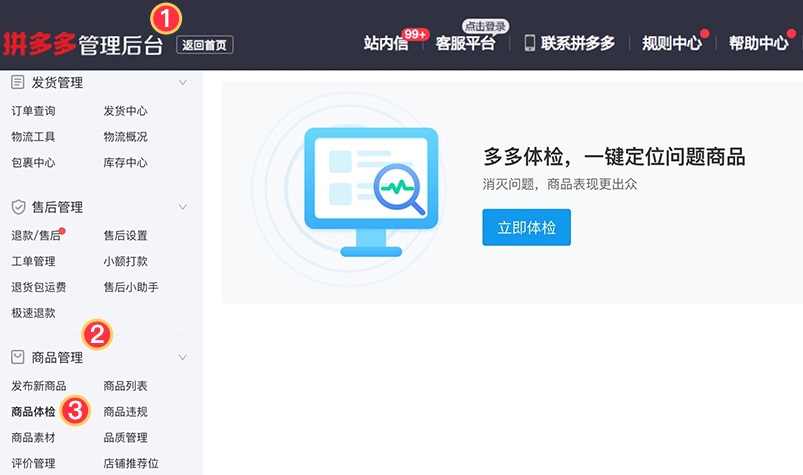Click the 管理后台 title text
The image size is (803, 475).
(x=121, y=45)
